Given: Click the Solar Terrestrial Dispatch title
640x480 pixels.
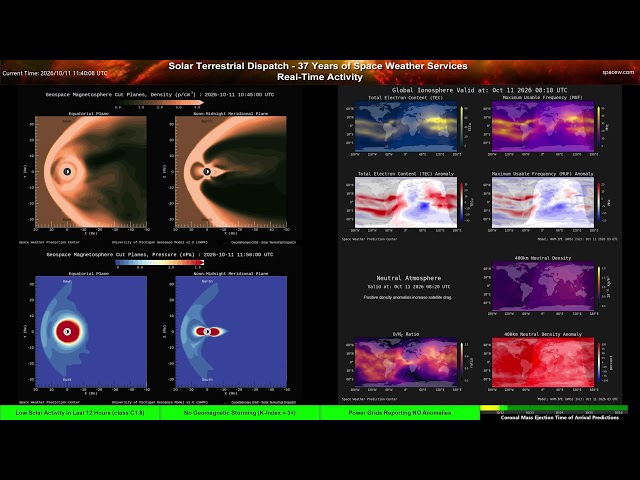Looking at the screenshot, I should (318, 66).
